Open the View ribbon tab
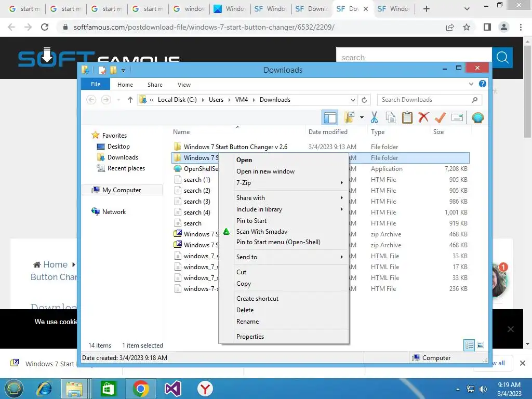This screenshot has height=399, width=532. 184,85
